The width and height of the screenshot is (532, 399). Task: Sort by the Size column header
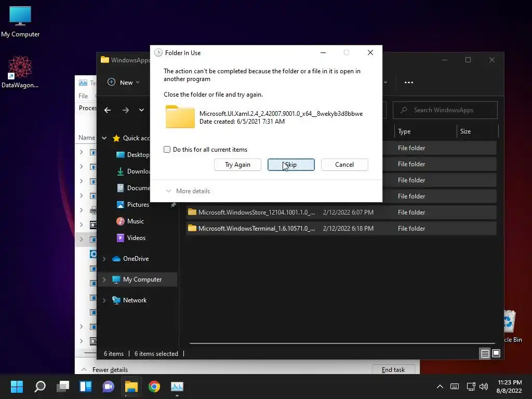click(477, 131)
